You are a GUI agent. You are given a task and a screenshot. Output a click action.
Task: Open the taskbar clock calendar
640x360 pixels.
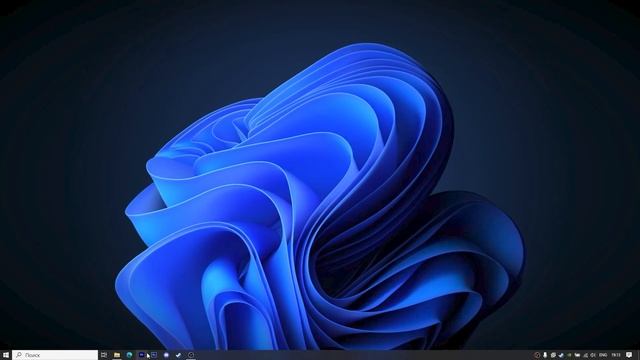click(x=616, y=355)
